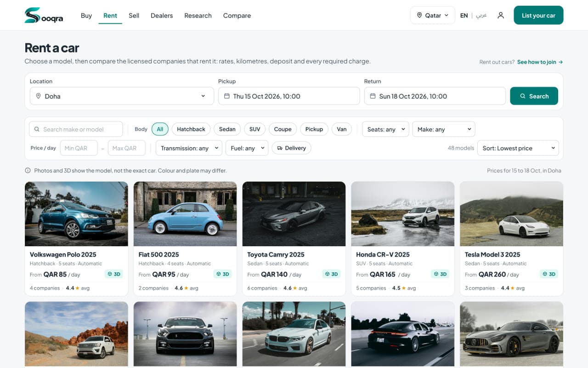Open the Make: any dropdown

point(444,129)
